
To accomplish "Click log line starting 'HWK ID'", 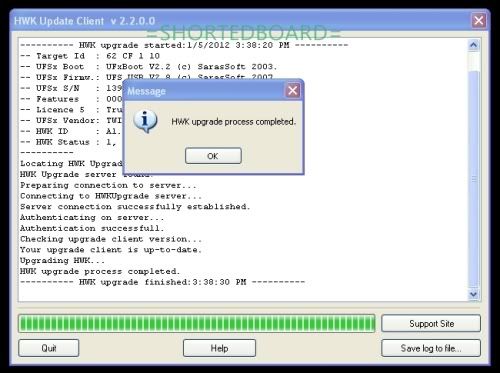I will click(70, 131).
